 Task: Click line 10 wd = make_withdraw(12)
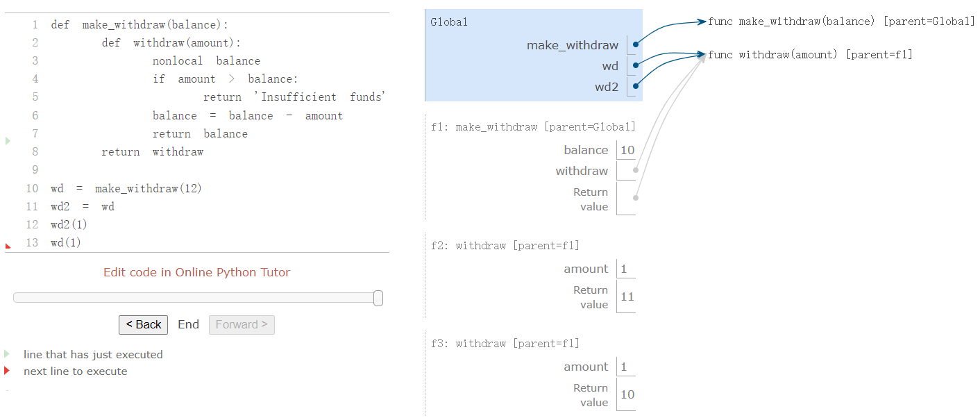click(x=126, y=187)
